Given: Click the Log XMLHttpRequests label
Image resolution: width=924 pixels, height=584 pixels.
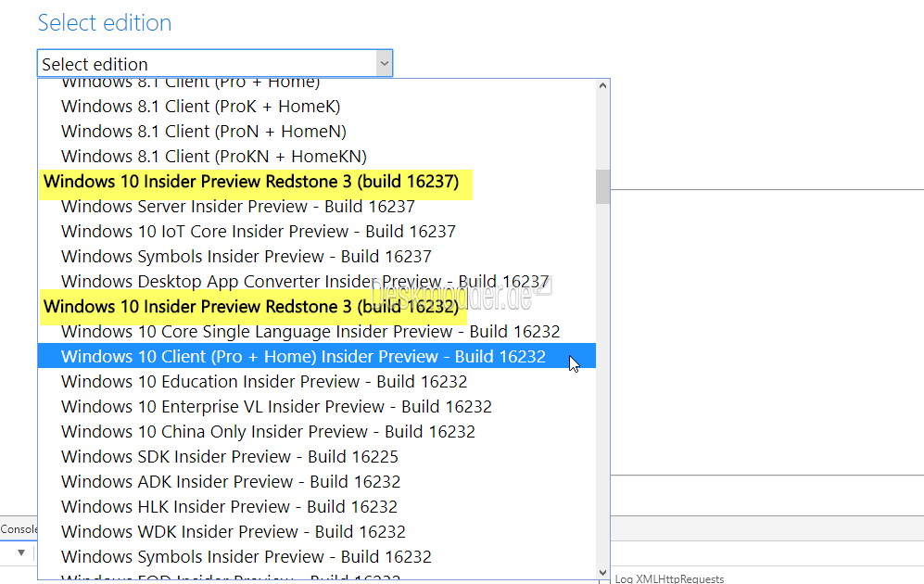Looking at the screenshot, I should click(669, 578).
